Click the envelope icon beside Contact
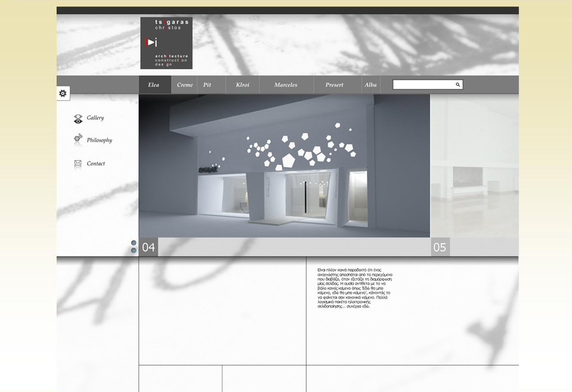 tap(77, 164)
